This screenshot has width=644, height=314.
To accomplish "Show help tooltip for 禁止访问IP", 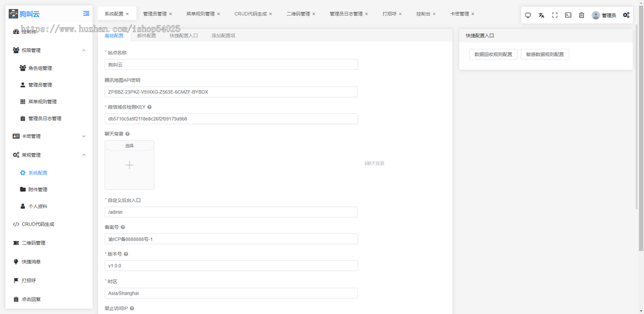I will tap(132, 309).
